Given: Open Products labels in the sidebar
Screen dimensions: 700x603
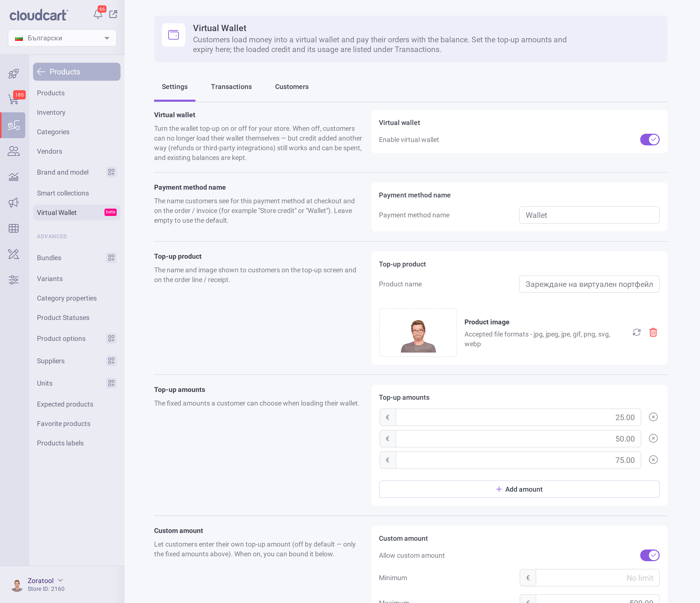Looking at the screenshot, I should coord(60,443).
